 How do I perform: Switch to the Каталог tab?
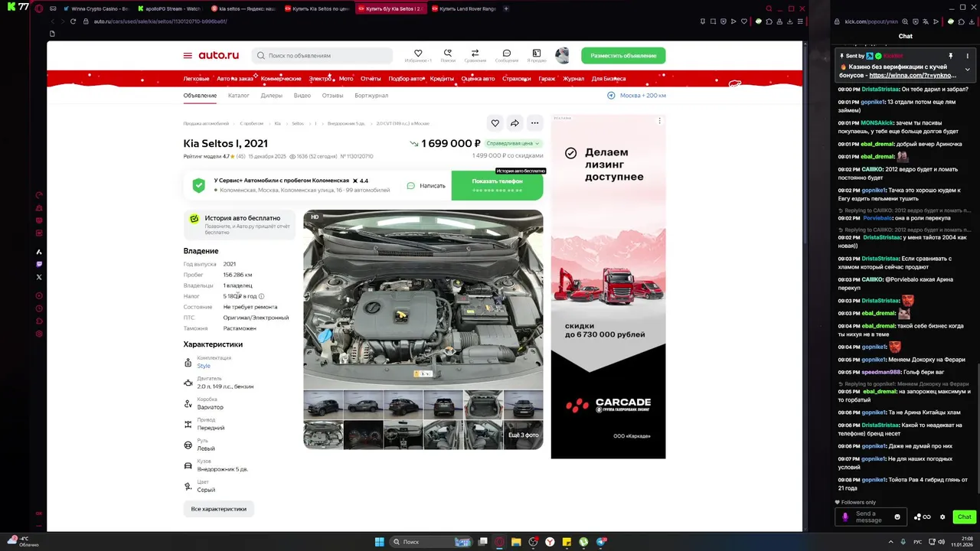(x=239, y=96)
